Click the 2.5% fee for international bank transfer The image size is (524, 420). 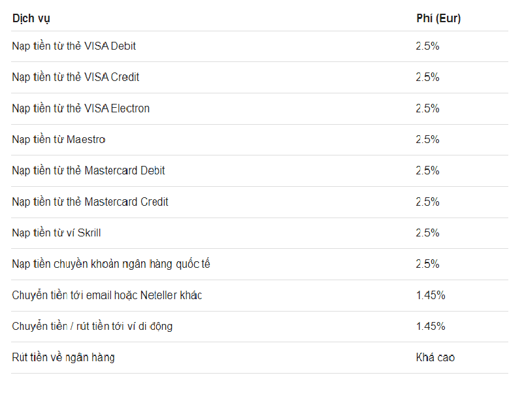[x=427, y=264]
